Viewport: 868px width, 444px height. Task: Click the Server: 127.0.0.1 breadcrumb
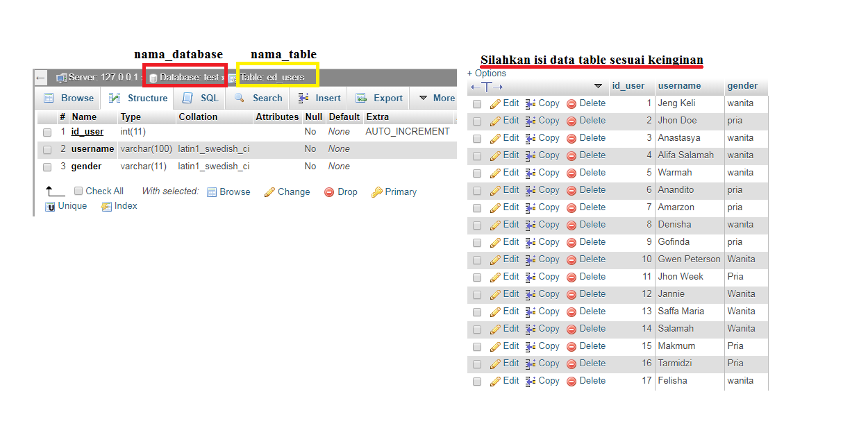coord(97,77)
